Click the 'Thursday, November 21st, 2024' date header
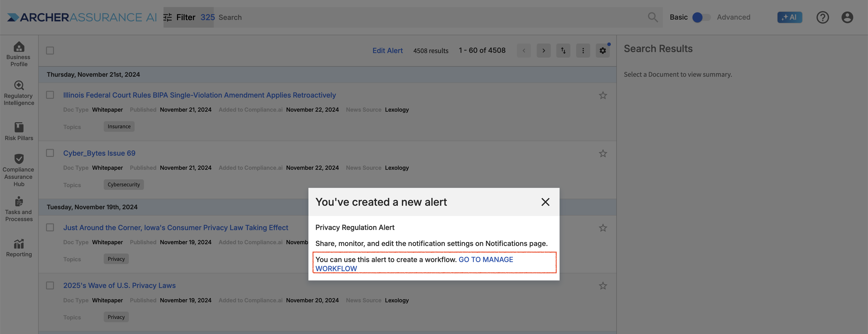868x334 pixels. click(93, 74)
